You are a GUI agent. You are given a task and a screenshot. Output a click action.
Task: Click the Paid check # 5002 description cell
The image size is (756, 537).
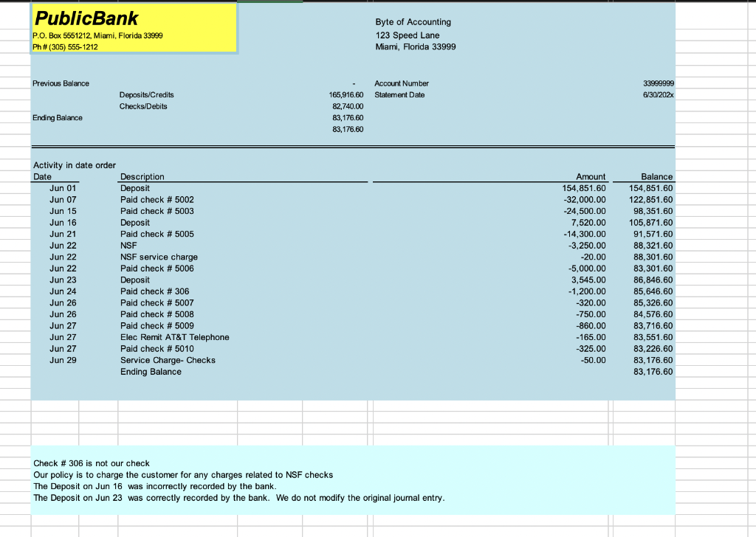(x=157, y=199)
